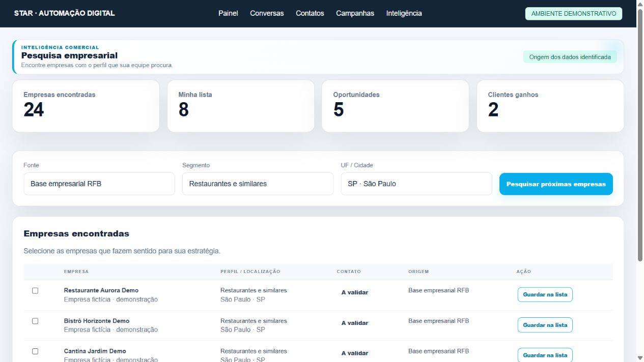Open the Fonte dropdown Base empresarial RFB

(x=99, y=184)
